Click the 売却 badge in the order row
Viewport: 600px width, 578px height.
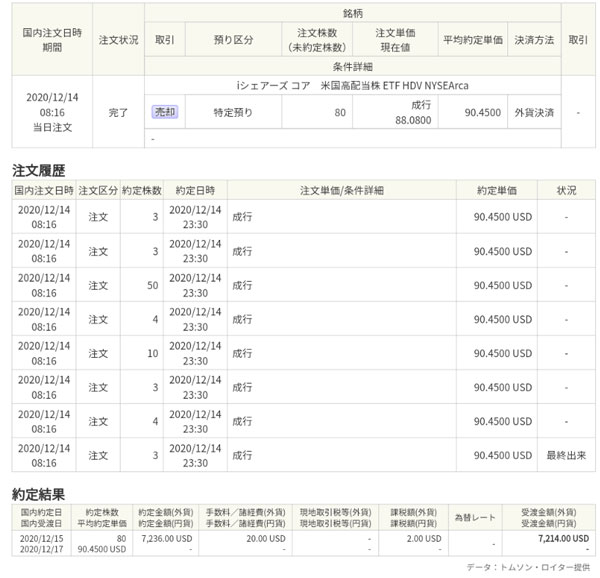[164, 112]
